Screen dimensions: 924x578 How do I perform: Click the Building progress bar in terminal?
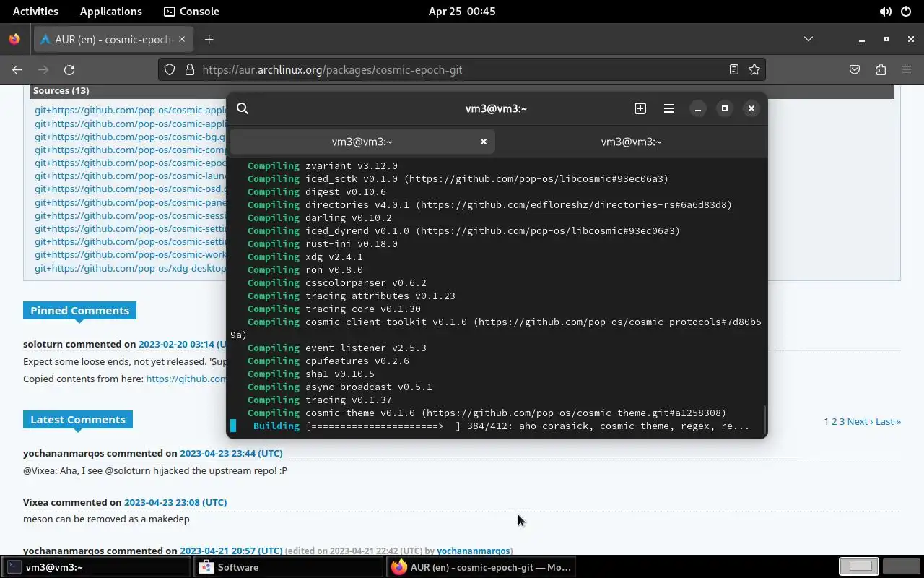pos(383,426)
